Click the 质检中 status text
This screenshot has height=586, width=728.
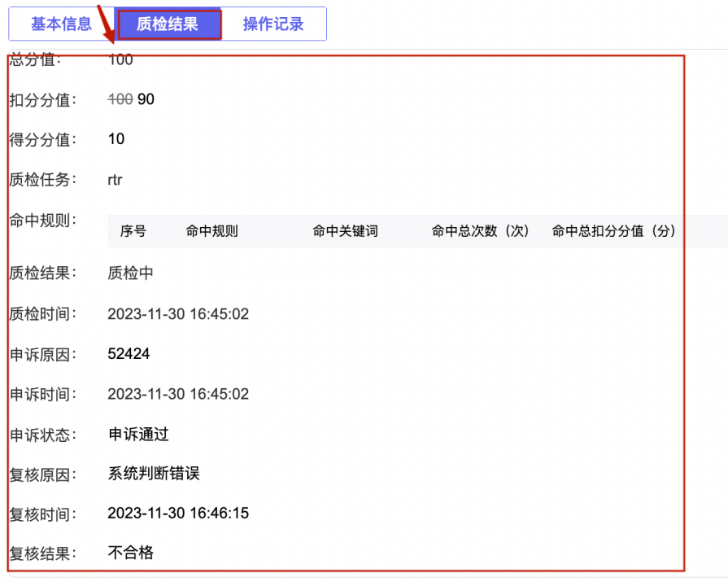pyautogui.click(x=130, y=273)
